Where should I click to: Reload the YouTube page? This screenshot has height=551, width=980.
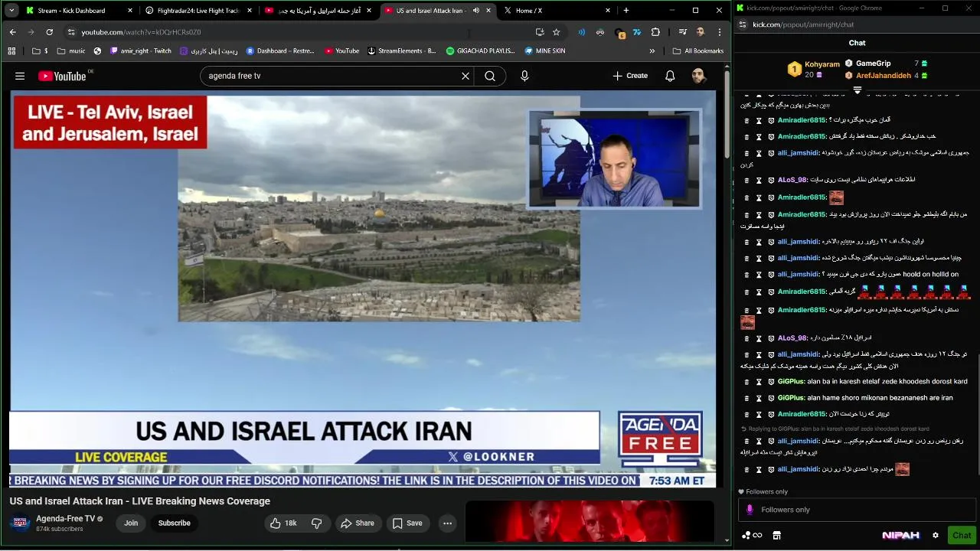(x=49, y=32)
